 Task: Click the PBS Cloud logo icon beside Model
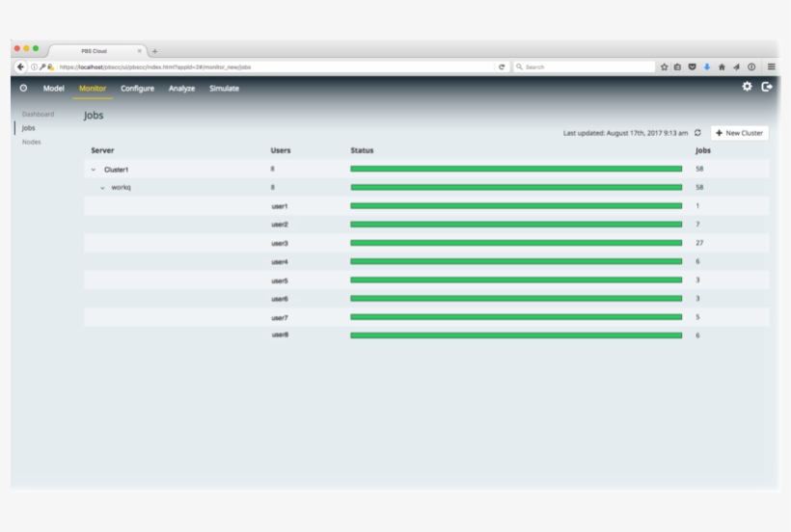point(24,89)
